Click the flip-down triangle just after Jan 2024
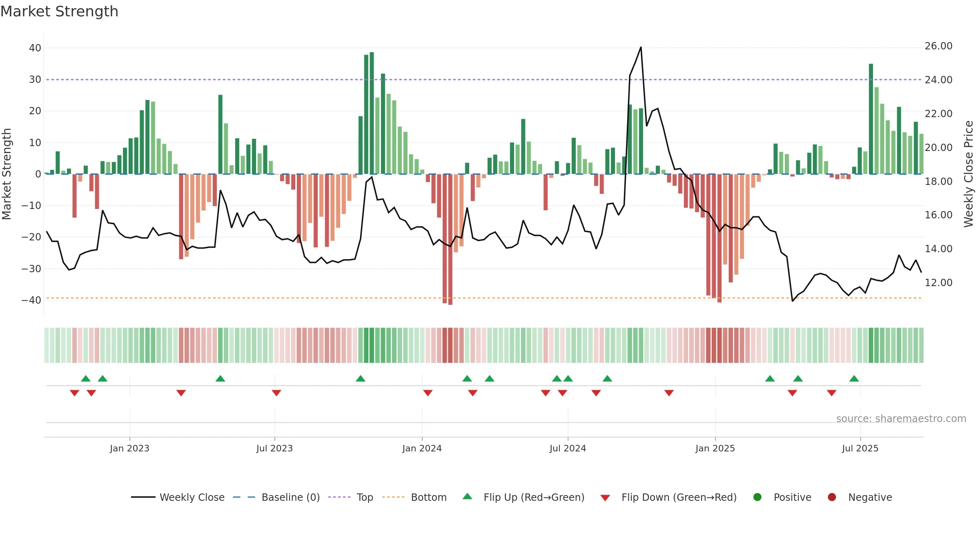 [428, 393]
